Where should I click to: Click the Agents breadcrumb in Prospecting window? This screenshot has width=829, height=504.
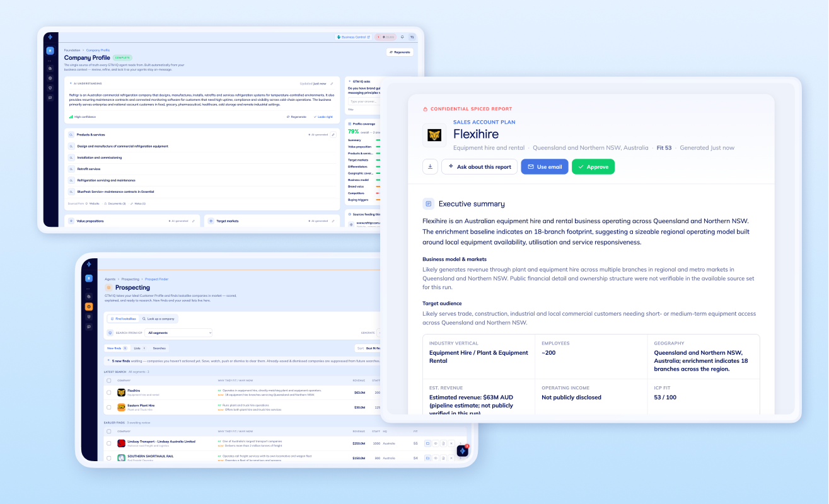tap(110, 279)
